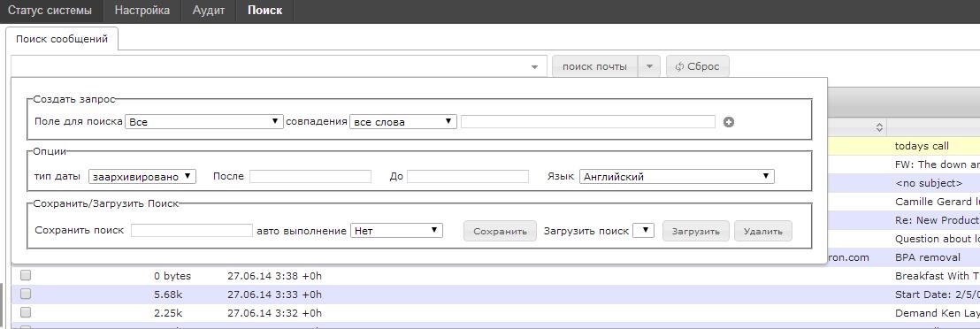Image resolution: width=980 pixels, height=329 pixels.
Task: Tick checkbox for the 2.25k message
Action: click(x=26, y=312)
